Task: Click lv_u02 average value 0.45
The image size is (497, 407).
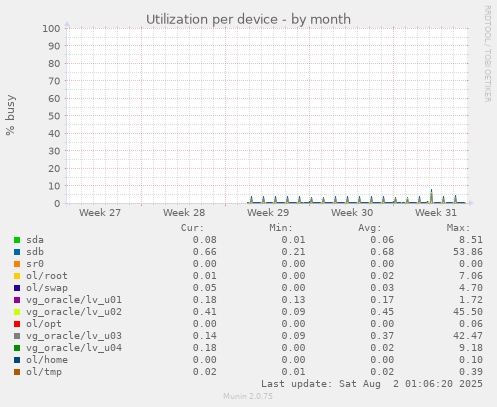Action: click(382, 312)
